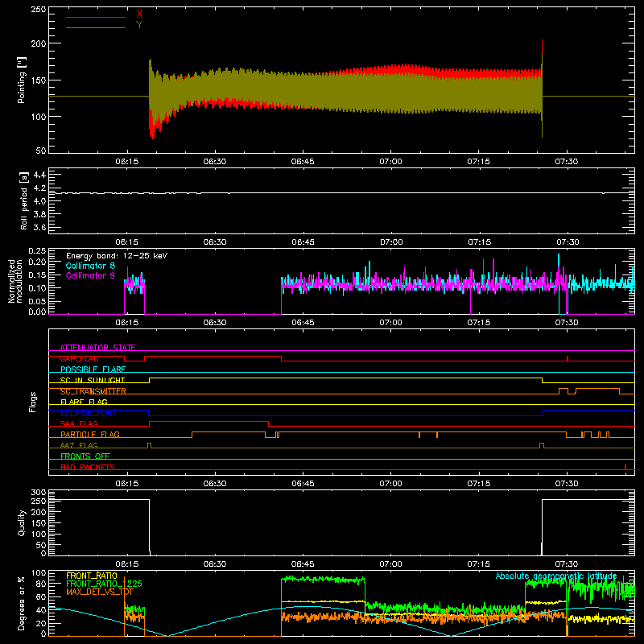The width and height of the screenshot is (644, 644).
Task: Click the Pointing axis title
Action: point(22,80)
